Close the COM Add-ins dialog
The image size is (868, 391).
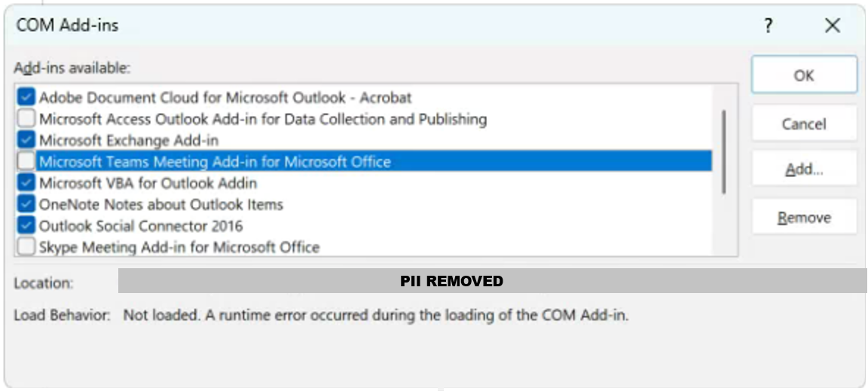pos(832,26)
